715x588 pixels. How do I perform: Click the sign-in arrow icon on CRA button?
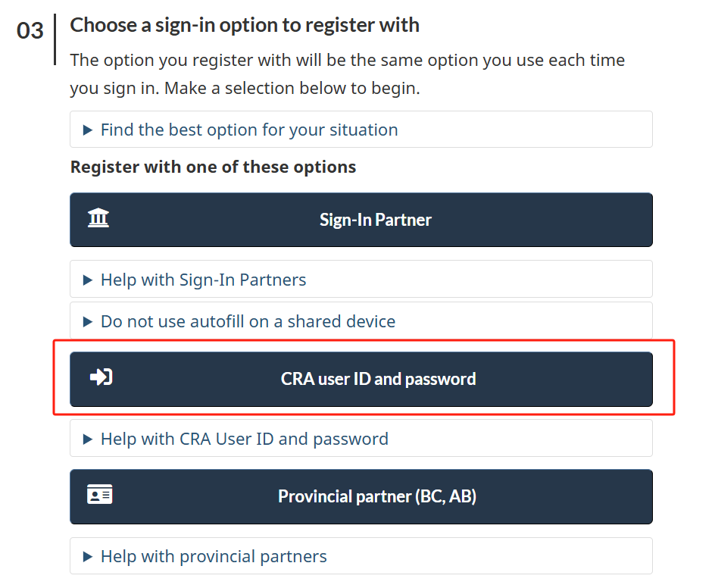point(101,377)
